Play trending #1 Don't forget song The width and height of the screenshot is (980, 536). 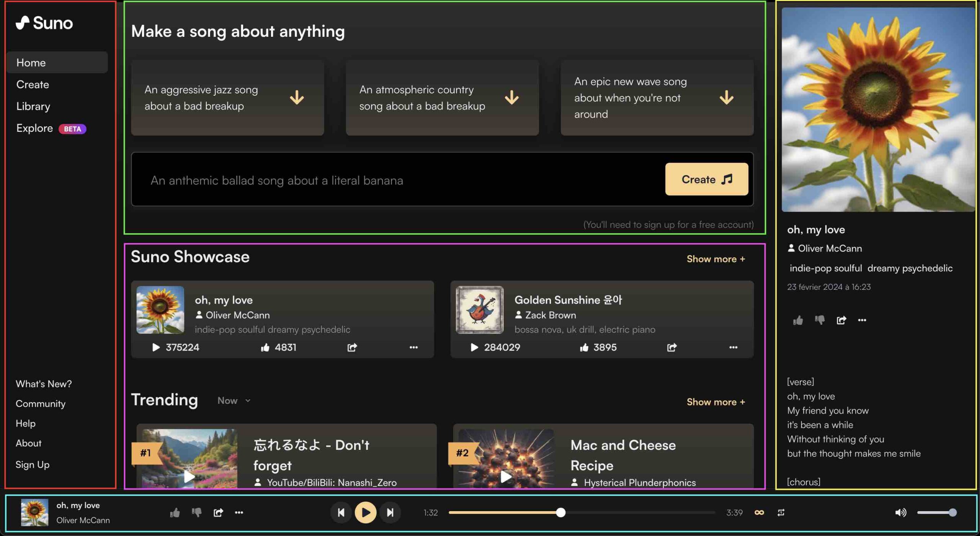pyautogui.click(x=189, y=477)
